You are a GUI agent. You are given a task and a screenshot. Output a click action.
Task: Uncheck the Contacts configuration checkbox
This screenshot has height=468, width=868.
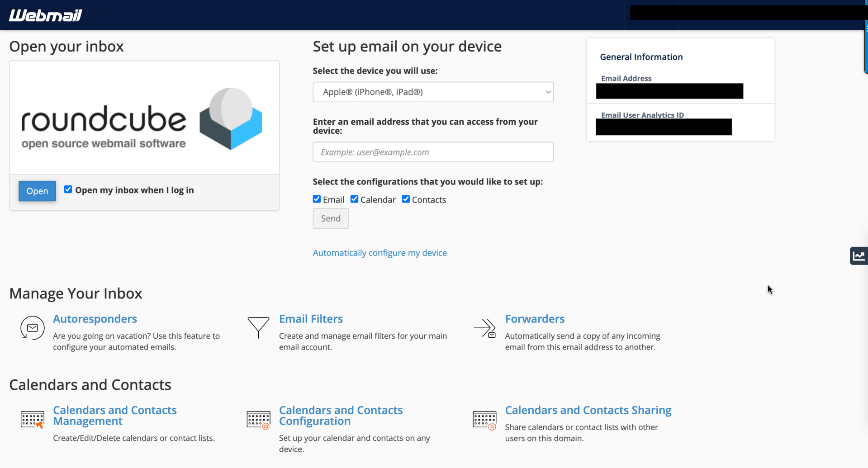pos(406,199)
